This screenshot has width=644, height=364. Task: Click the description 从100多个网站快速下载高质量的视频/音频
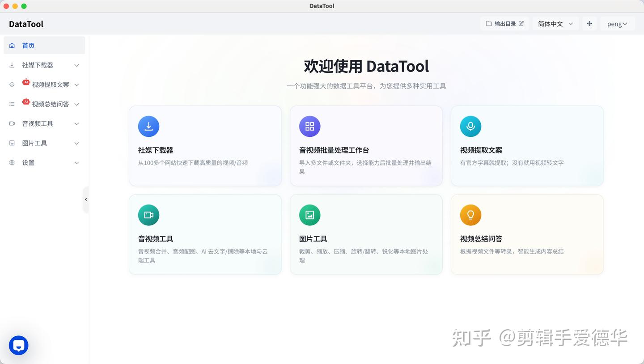(x=193, y=163)
